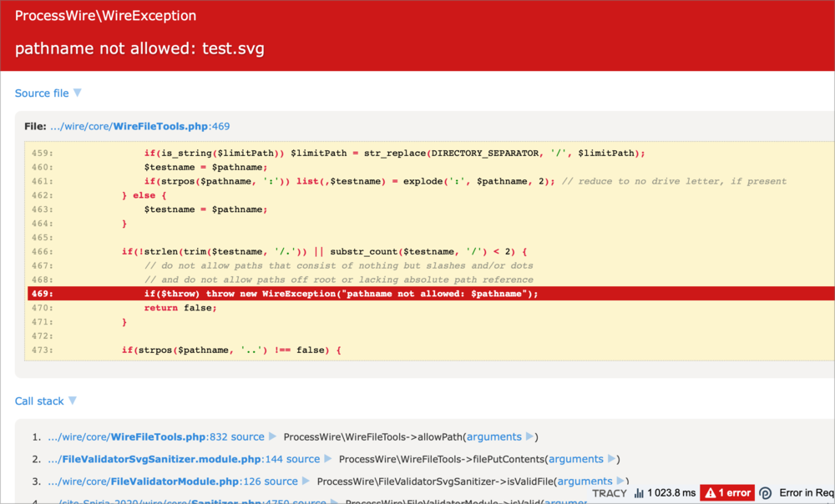Expand source arrow for FileValidatorSvgSanitizer.module.php:144
Viewport: 835px width, 504px height.
[326, 459]
